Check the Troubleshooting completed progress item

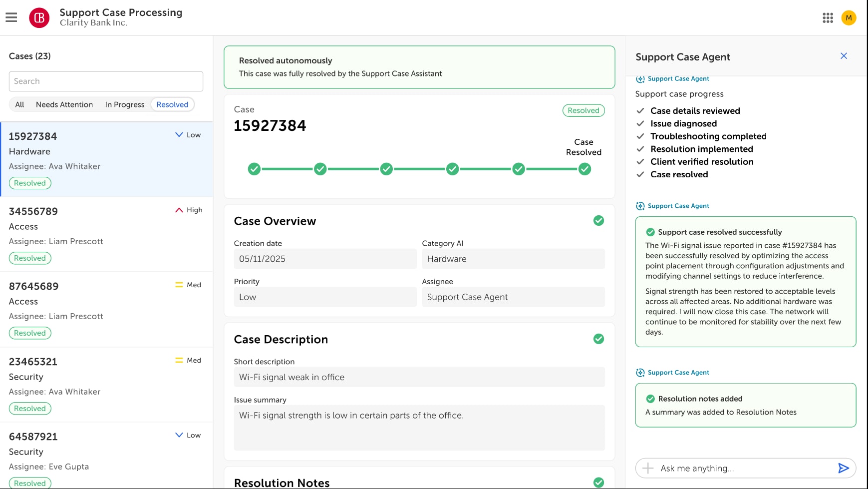[640, 136]
